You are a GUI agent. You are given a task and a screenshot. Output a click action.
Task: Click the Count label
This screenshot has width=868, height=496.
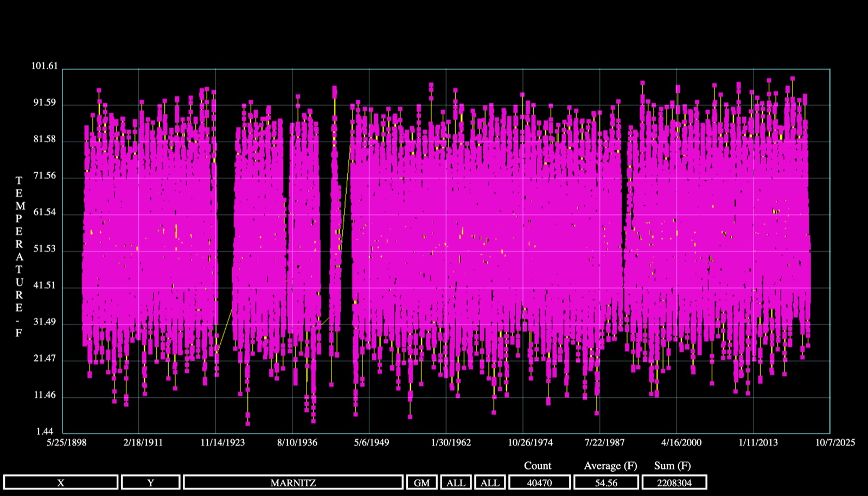coord(538,466)
